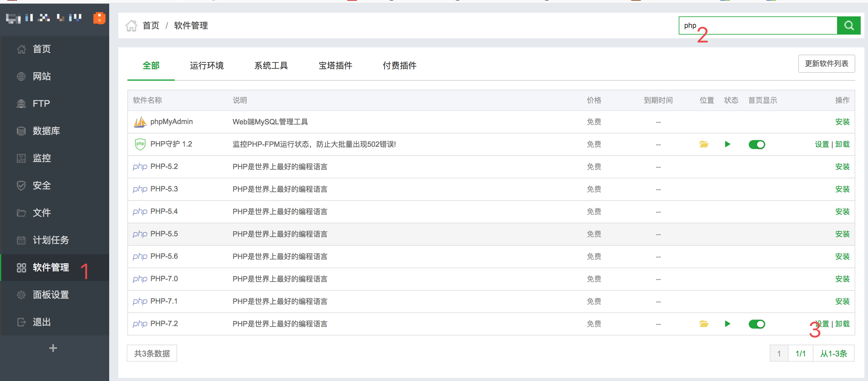Click the play status icon for PHP-7.2
This screenshot has height=381, width=868.
coord(728,324)
